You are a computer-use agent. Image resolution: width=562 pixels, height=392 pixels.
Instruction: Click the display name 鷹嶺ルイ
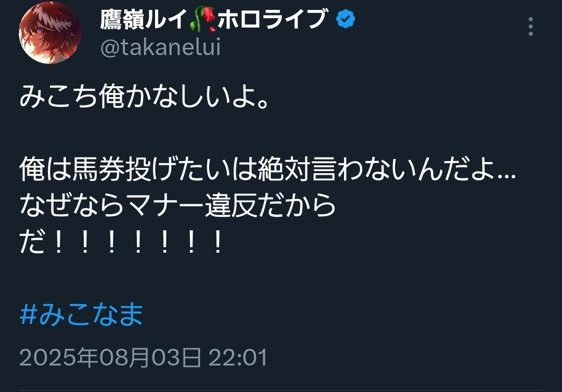[145, 19]
